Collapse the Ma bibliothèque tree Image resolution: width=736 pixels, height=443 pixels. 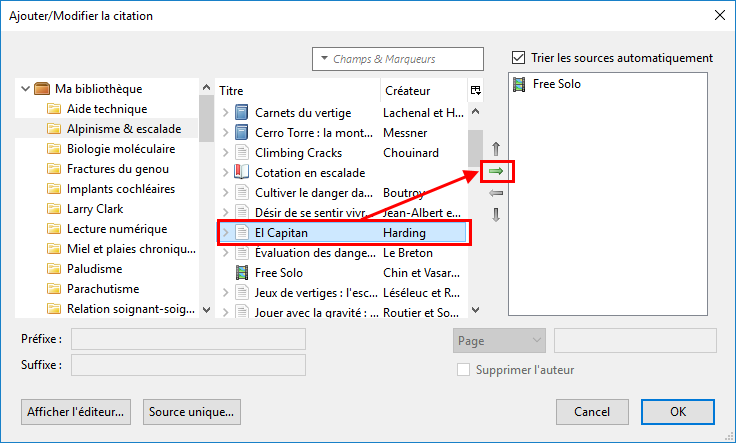coord(25,89)
